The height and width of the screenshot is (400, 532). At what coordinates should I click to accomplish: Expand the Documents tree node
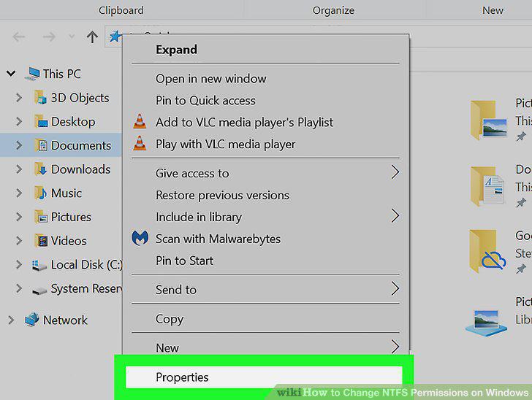pos(19,145)
